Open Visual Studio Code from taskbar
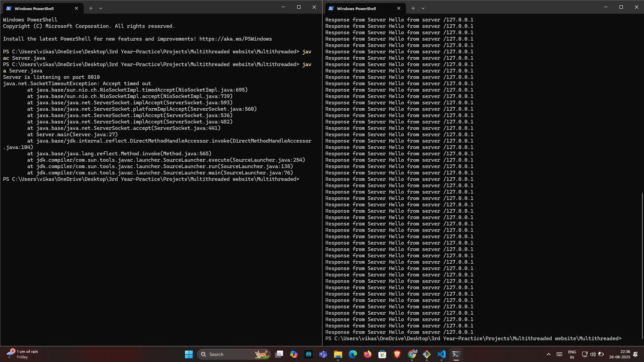 [x=441, y=354]
